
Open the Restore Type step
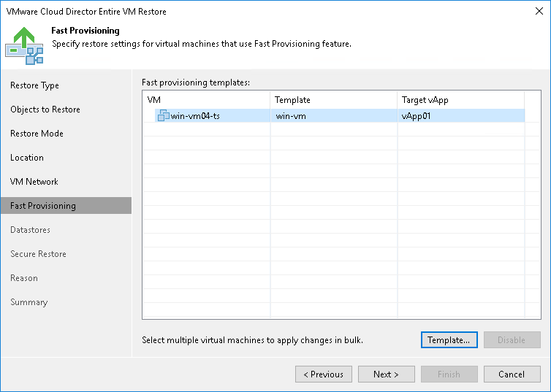click(34, 85)
